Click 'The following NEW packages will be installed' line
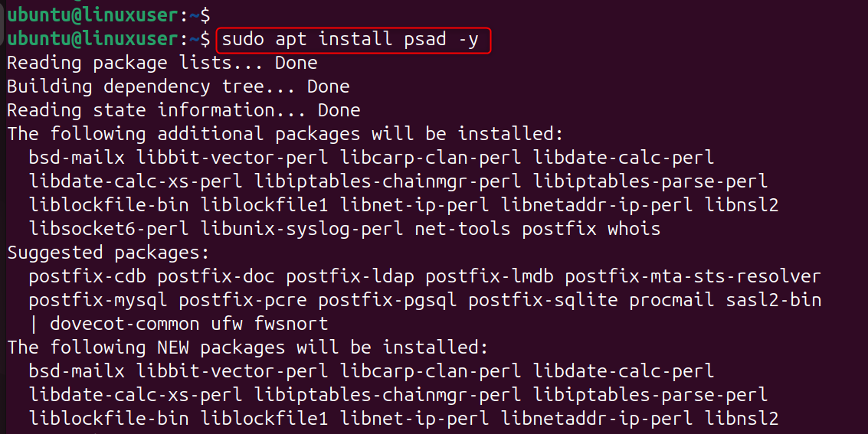868x434 pixels. pos(247,348)
